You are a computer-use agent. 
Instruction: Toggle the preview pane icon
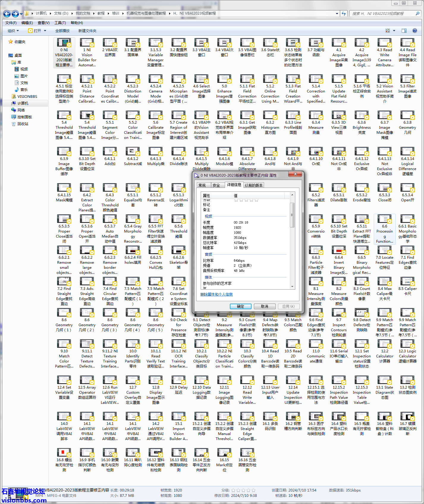[x=404, y=31]
